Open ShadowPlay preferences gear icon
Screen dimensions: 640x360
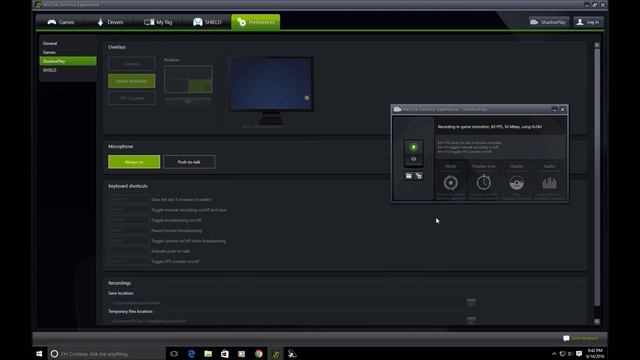(419, 176)
